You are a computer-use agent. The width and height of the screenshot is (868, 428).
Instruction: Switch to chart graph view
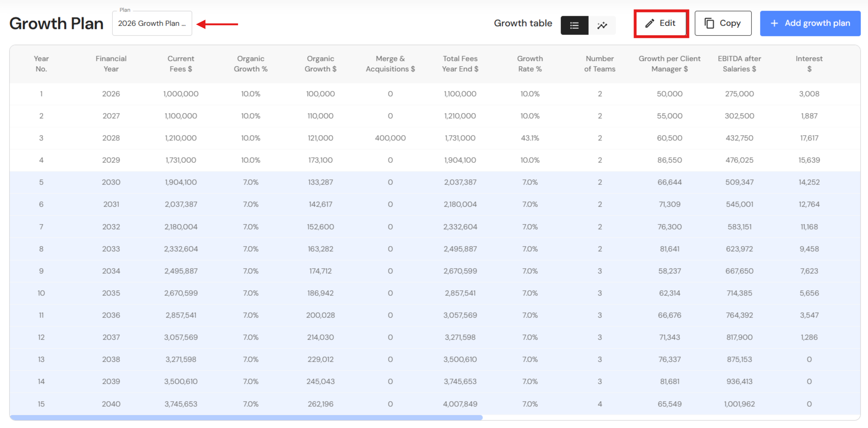[602, 25]
